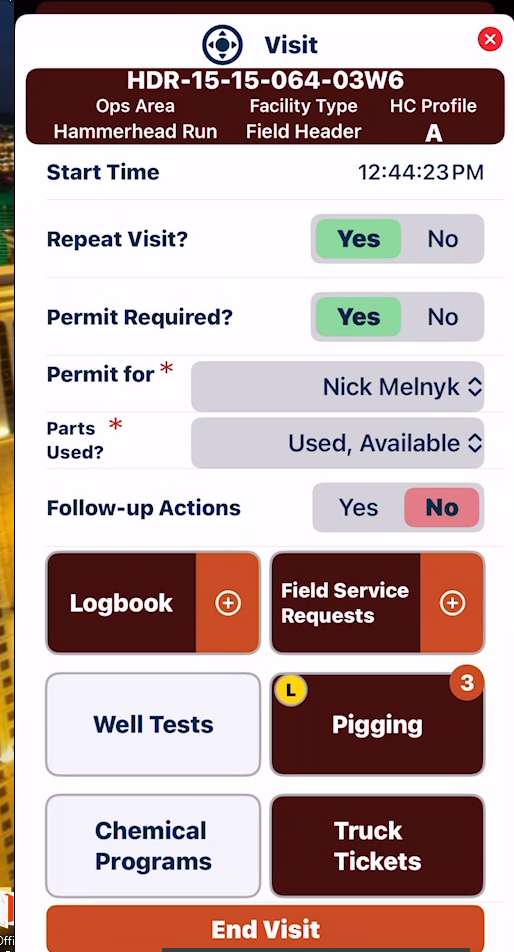Add a new Logbook entry plus icon
The height and width of the screenshot is (952, 514).
pos(228,603)
